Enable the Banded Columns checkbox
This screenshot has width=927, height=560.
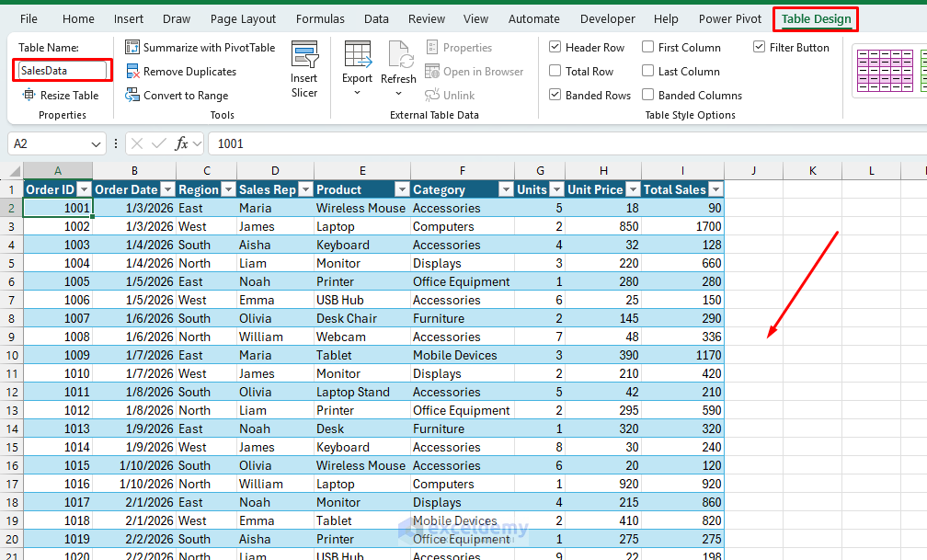pos(648,95)
